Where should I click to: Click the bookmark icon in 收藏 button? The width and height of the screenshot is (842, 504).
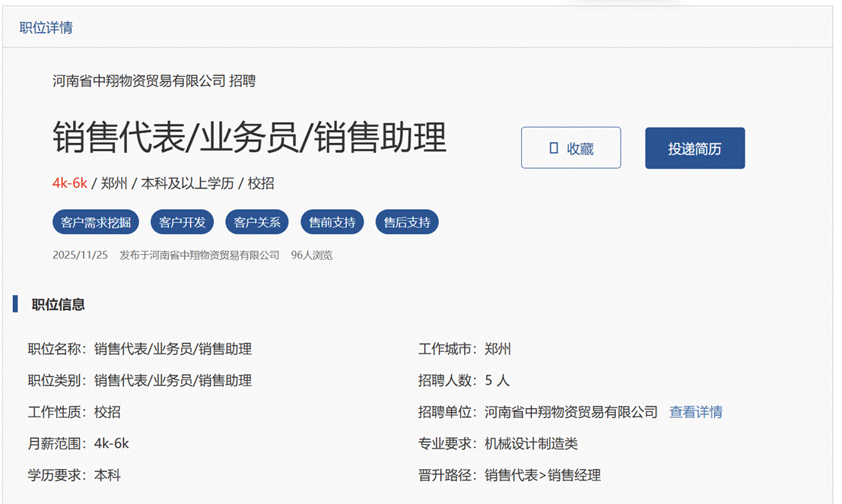(x=554, y=148)
